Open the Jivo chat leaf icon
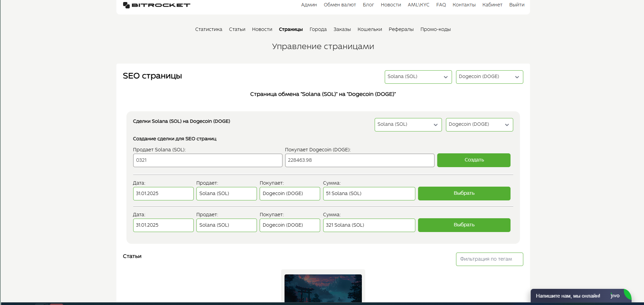The height and width of the screenshot is (305, 644). pyautogui.click(x=627, y=294)
